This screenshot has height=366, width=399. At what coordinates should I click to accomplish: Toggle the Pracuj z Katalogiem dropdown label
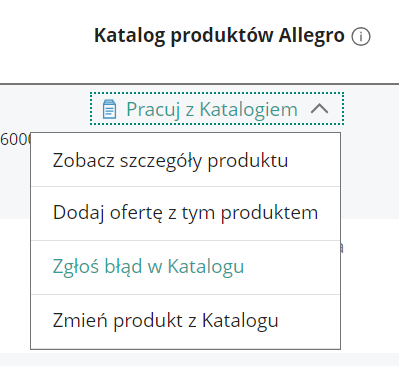212,109
